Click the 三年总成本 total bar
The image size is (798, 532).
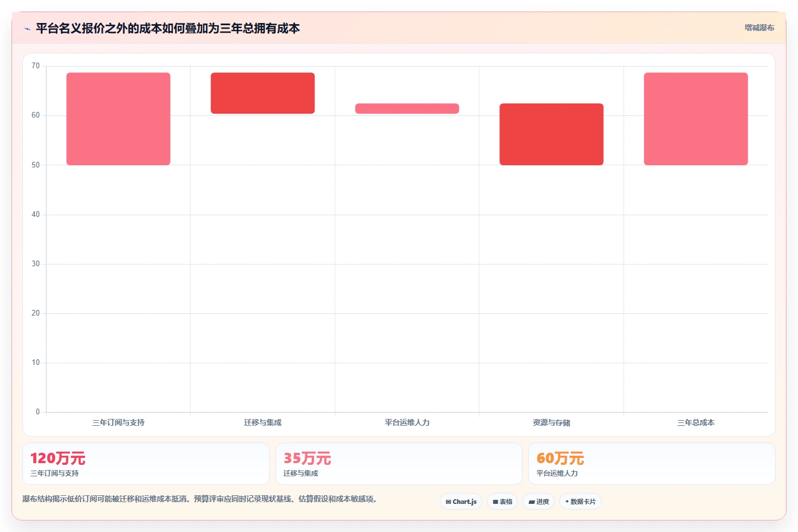pyautogui.click(x=696, y=119)
